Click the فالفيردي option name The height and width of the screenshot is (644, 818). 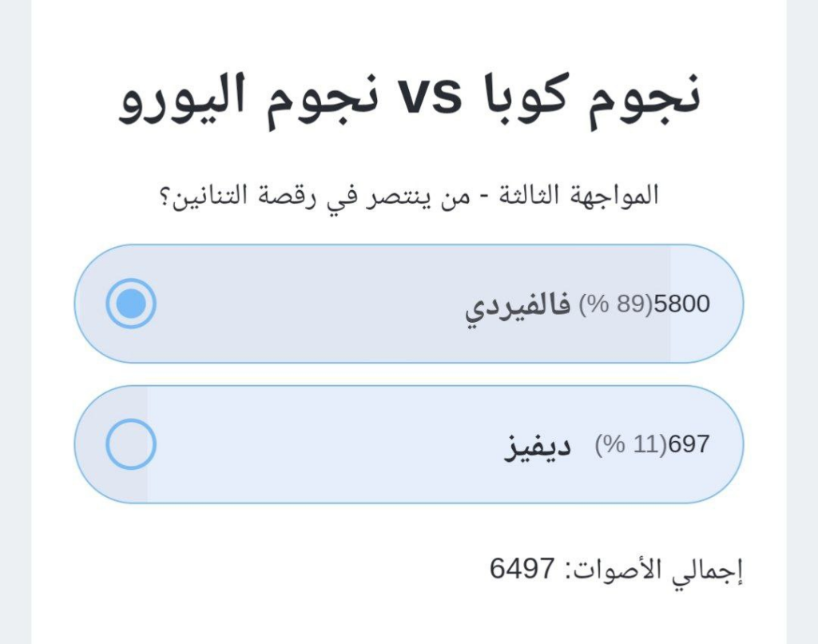tap(518, 305)
